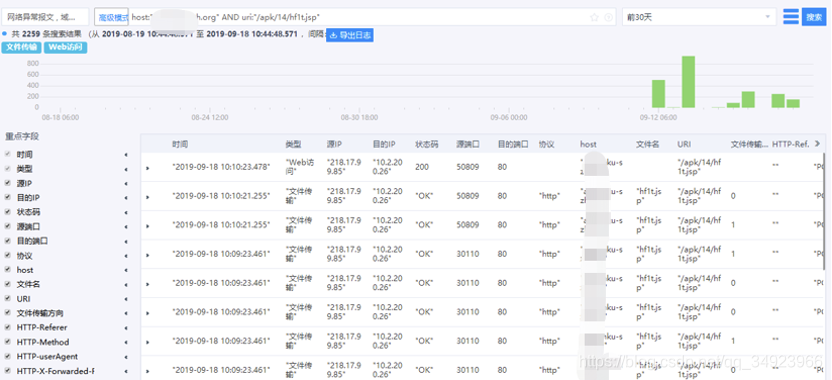Viewport: 832px width, 380px height.
Task: Click the 导出日志 export log button
Action: pyautogui.click(x=350, y=36)
